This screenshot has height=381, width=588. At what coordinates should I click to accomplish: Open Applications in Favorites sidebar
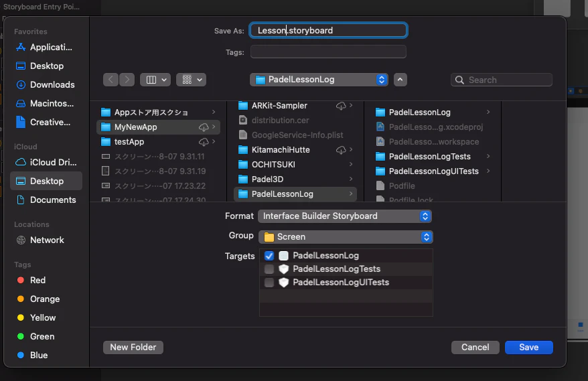(x=44, y=48)
